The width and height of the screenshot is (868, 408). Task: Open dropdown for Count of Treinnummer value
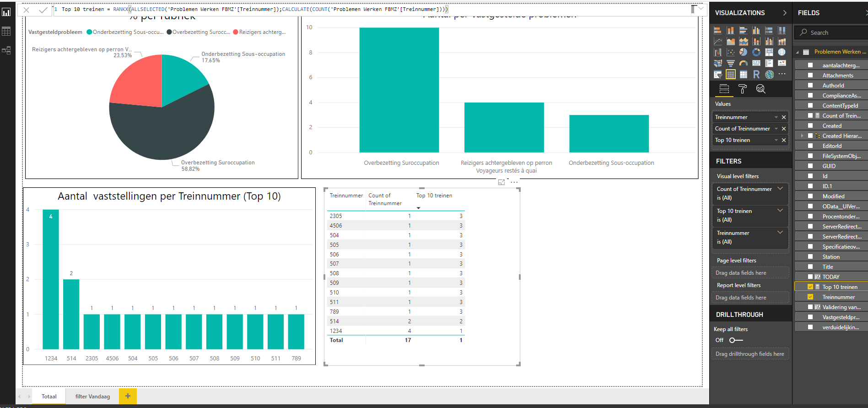point(776,129)
